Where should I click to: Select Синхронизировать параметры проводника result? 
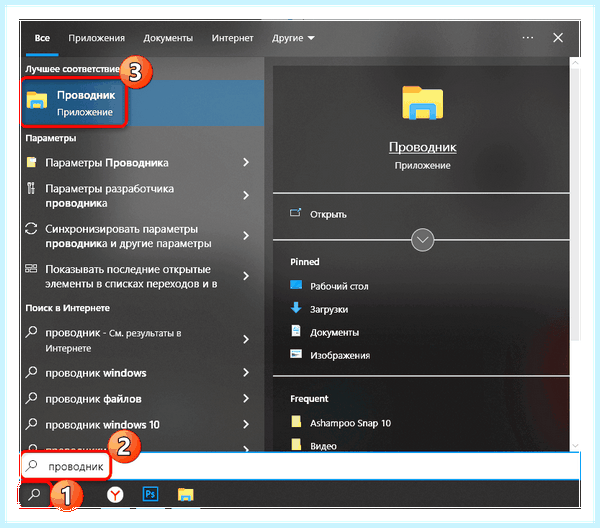[x=128, y=236]
